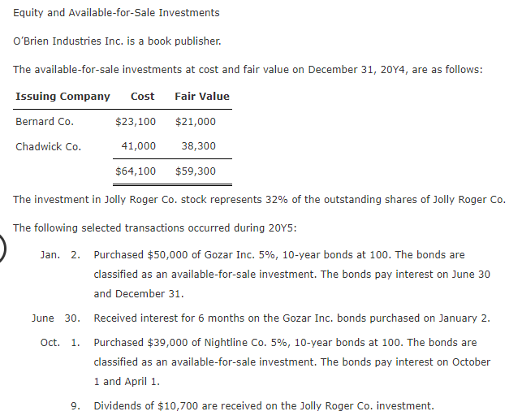Click the O'Brien Industries Inc. sentence
This screenshot has height=420, width=522.
117,41
